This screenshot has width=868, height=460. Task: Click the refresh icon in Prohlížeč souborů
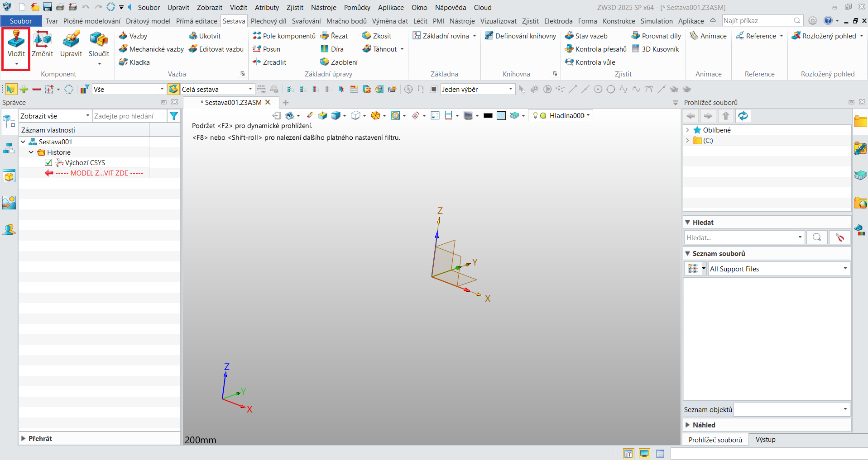click(743, 116)
